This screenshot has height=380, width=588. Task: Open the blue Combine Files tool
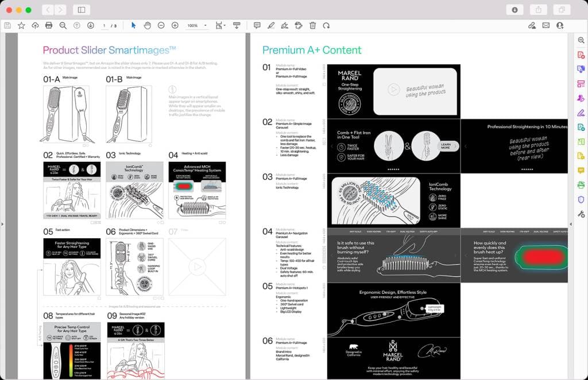[x=581, y=69]
